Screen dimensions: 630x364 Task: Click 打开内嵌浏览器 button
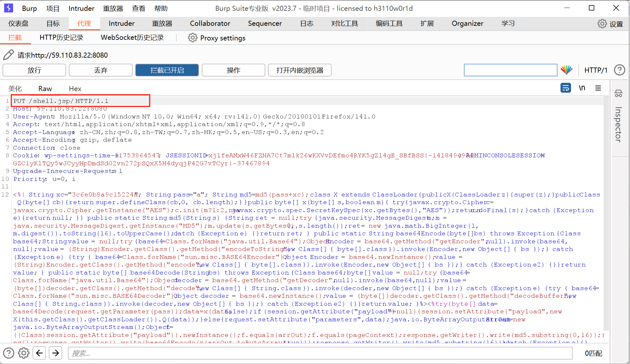[300, 70]
